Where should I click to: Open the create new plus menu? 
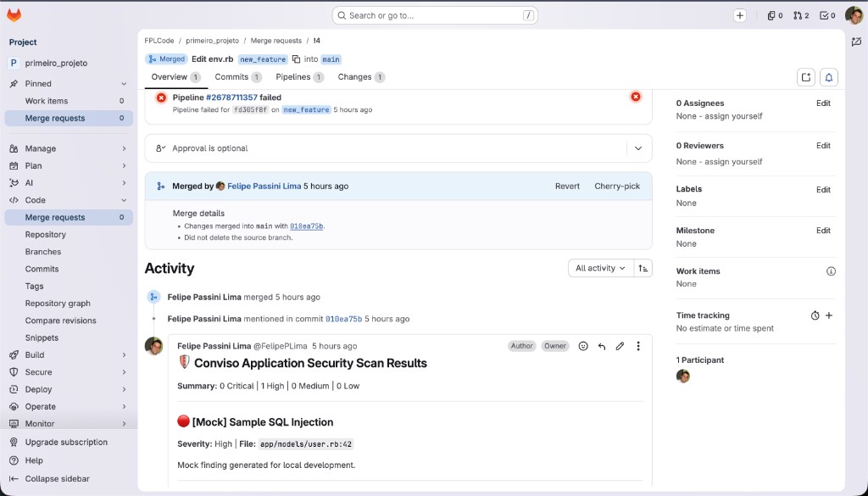pos(739,15)
